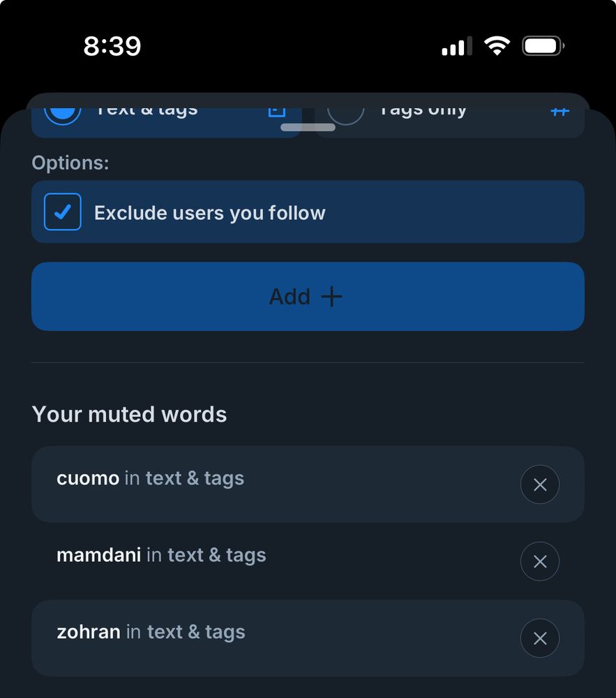Screen dimensions: 616x698
Task: Uncheck the Exclude users you follow checkbox
Action: pos(63,211)
